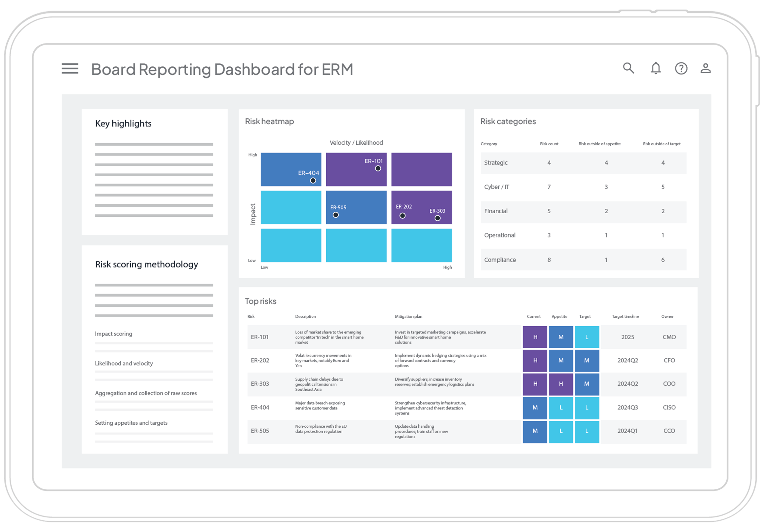Expand Aggregation and collection of raw scores
Image resolution: width=764 pixels, height=532 pixels.
click(x=146, y=393)
